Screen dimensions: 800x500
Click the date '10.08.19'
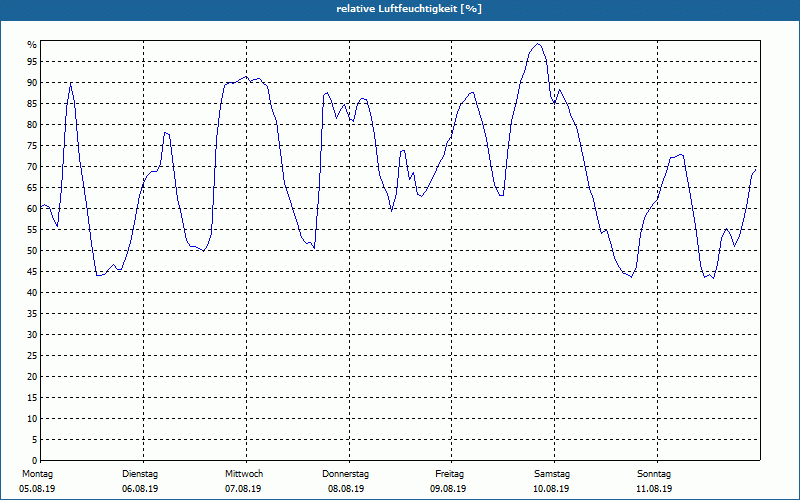point(551,489)
